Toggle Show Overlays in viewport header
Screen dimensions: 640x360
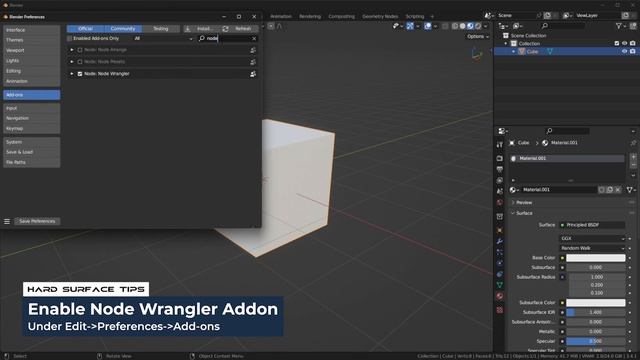[427, 26]
